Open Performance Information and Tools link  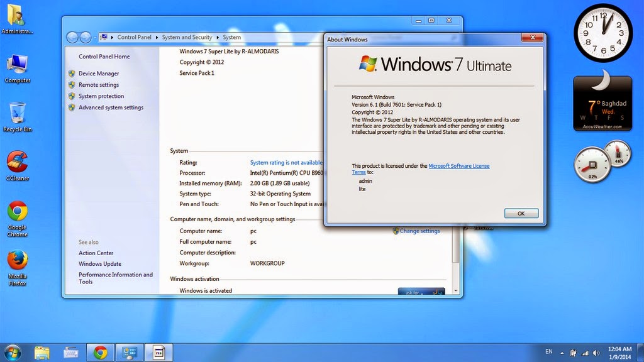[116, 278]
